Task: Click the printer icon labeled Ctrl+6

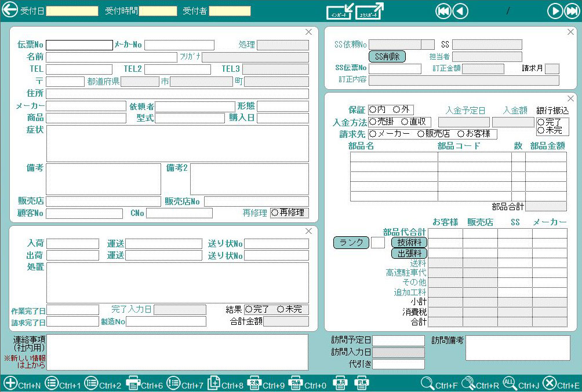Action: click(133, 383)
